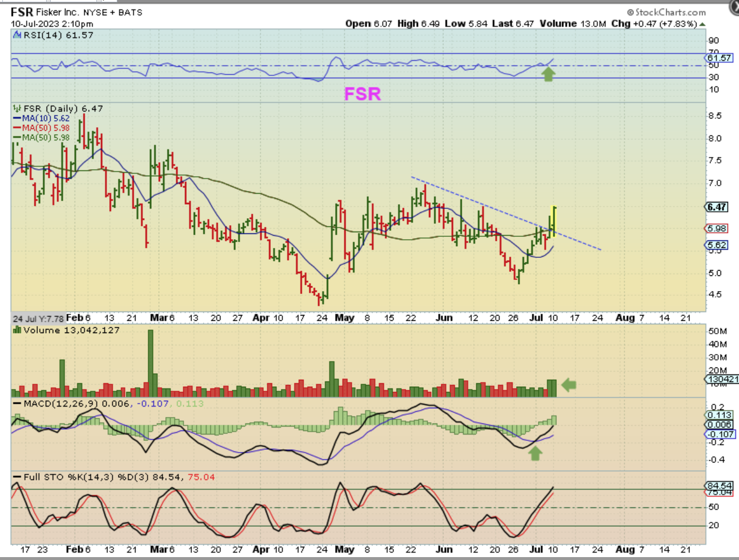Click the 4.5 price axis label

pyautogui.click(x=715, y=295)
